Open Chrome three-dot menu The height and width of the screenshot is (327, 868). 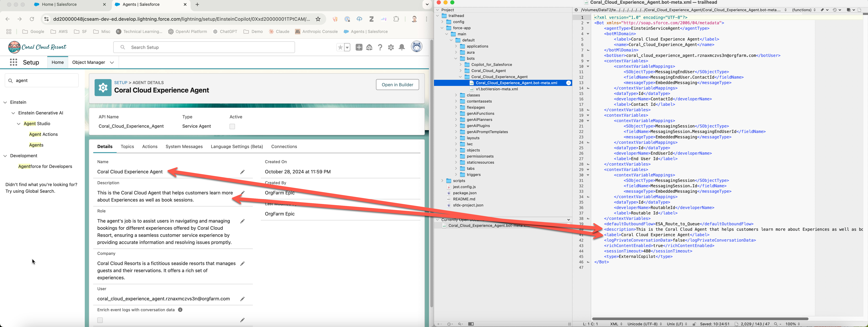click(427, 19)
